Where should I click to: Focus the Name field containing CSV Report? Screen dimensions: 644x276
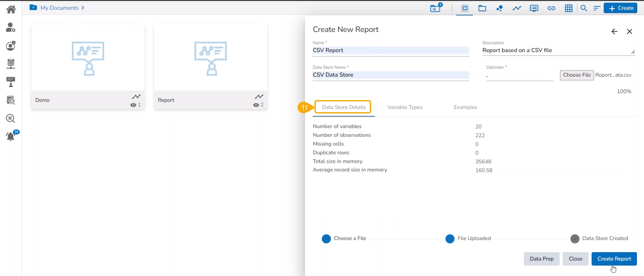(x=391, y=51)
